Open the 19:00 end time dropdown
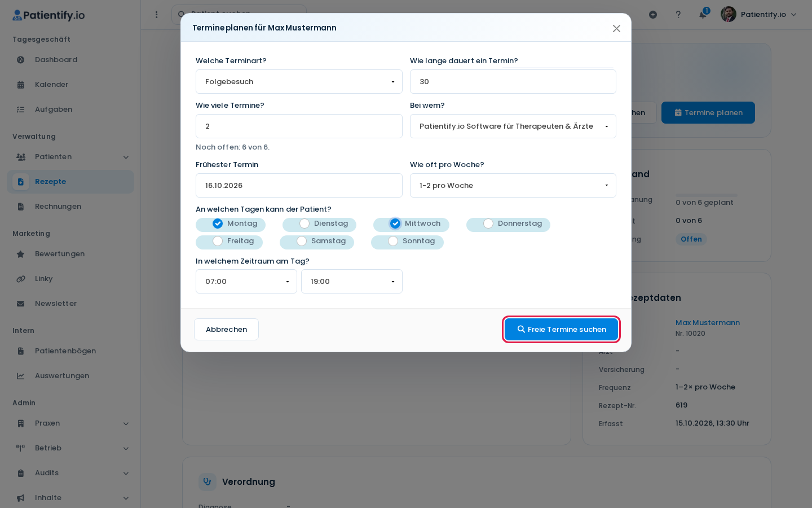The image size is (812, 508). (352, 282)
